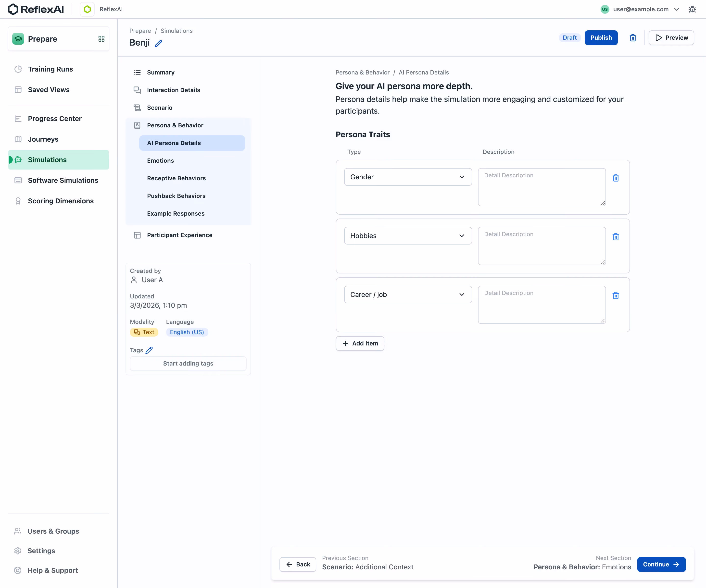This screenshot has width=706, height=588.
Task: Open Users & Groups
Action: 59,531
